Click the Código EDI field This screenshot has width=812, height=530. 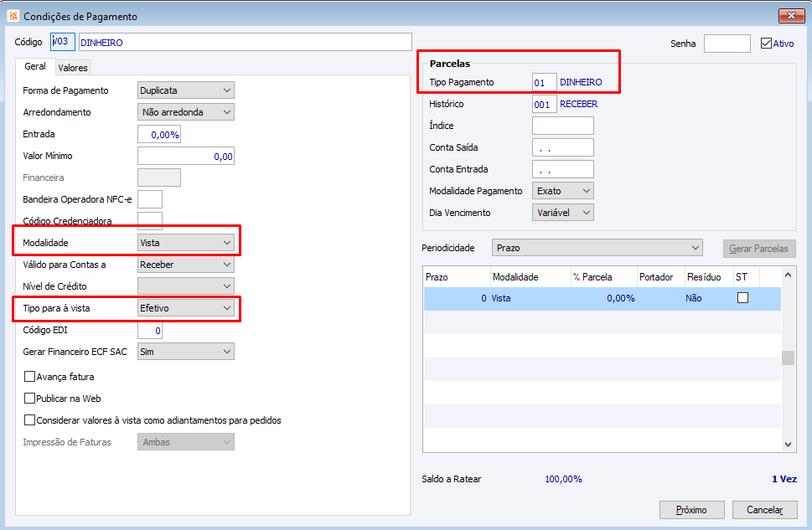pos(150,330)
